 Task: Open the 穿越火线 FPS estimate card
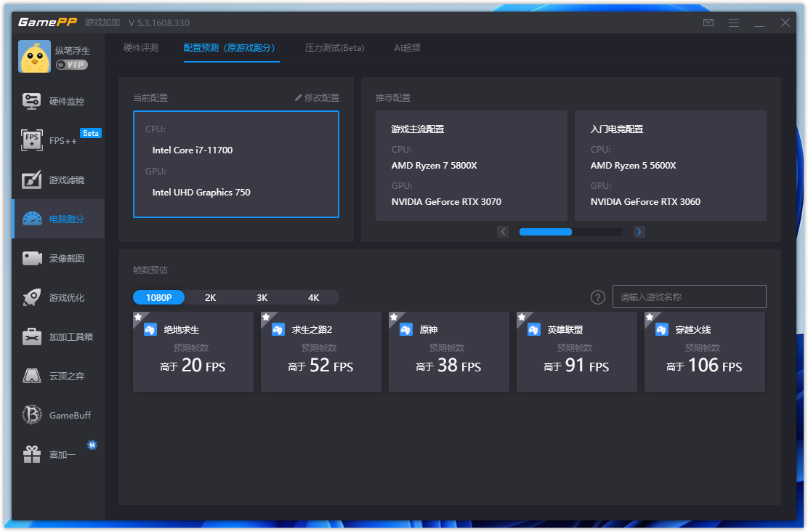click(704, 352)
